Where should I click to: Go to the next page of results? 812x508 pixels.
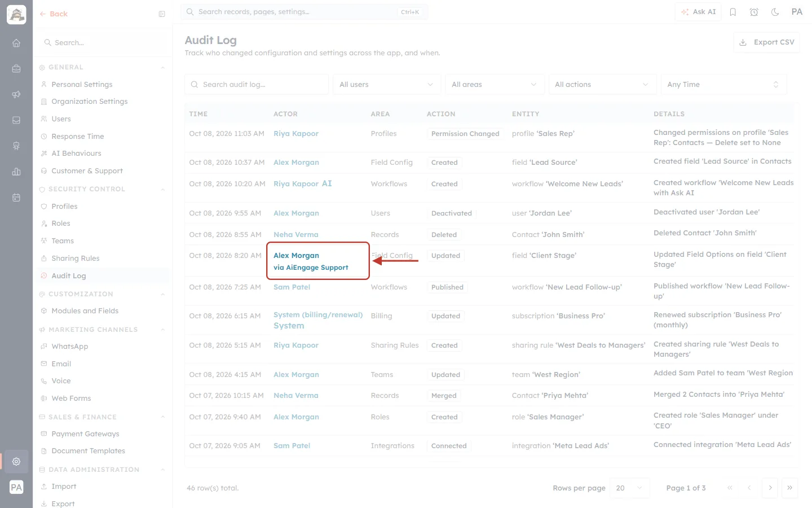click(x=770, y=488)
